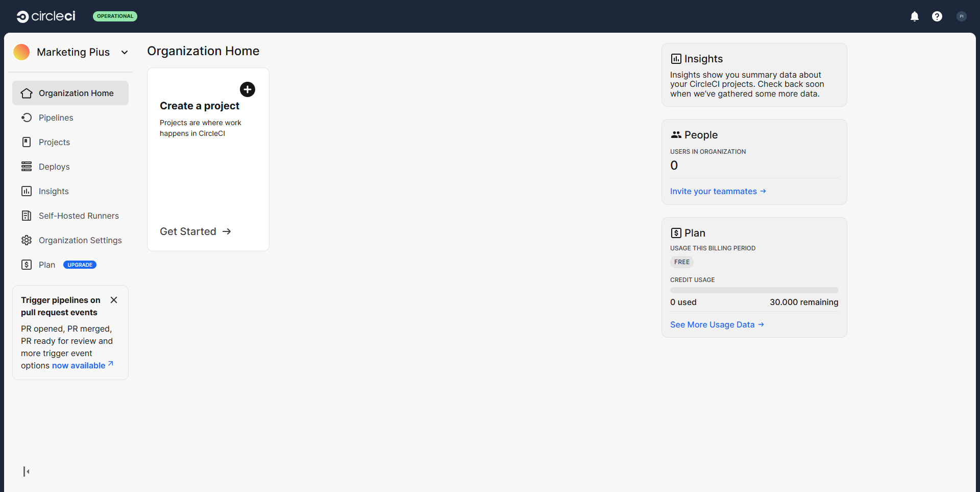Viewport: 980px width, 492px height.
Task: Expand the Marketing Pius organization dropdown
Action: (124, 52)
